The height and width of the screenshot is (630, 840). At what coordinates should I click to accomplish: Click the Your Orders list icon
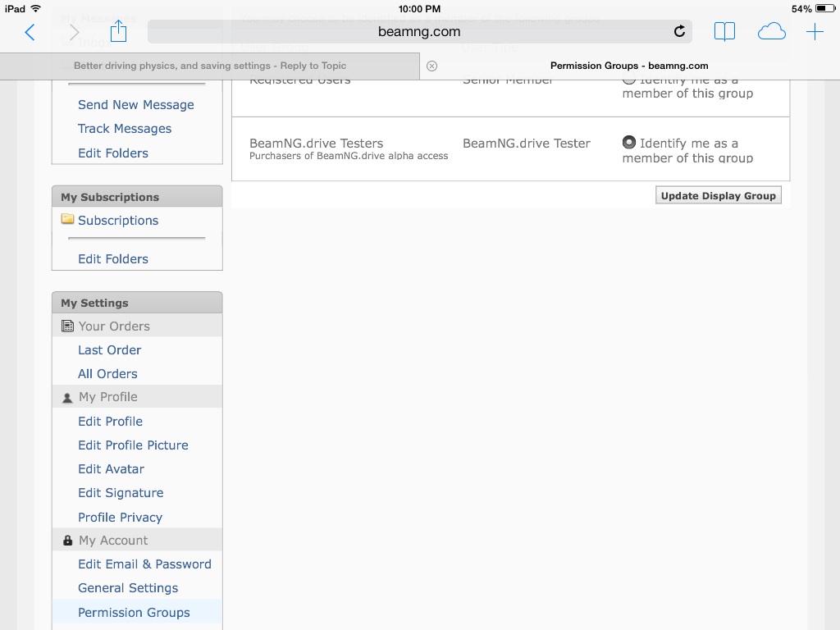[67, 326]
